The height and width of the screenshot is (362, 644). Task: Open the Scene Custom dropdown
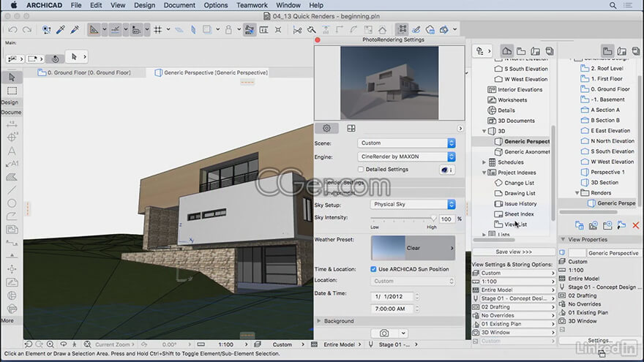tap(406, 143)
